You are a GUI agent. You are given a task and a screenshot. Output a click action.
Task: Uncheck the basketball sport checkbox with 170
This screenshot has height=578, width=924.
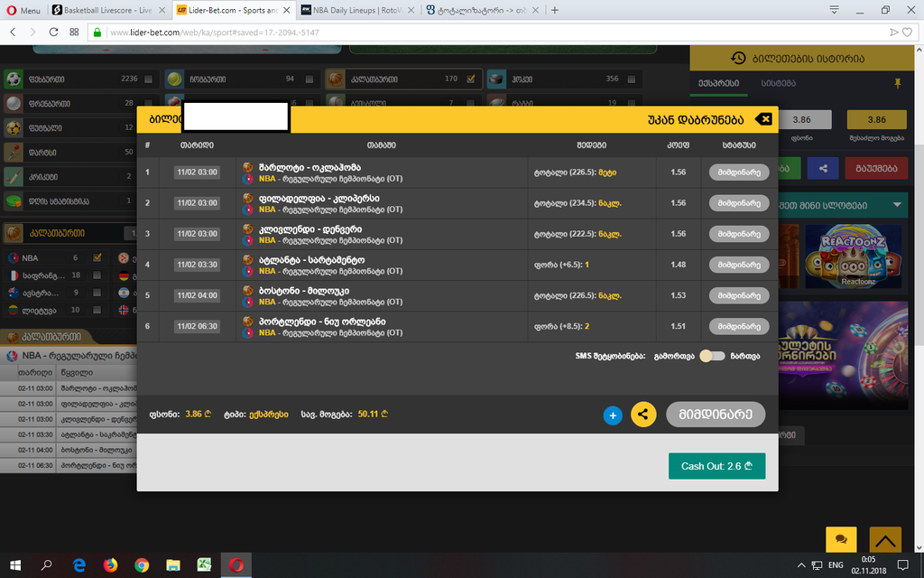tap(471, 79)
